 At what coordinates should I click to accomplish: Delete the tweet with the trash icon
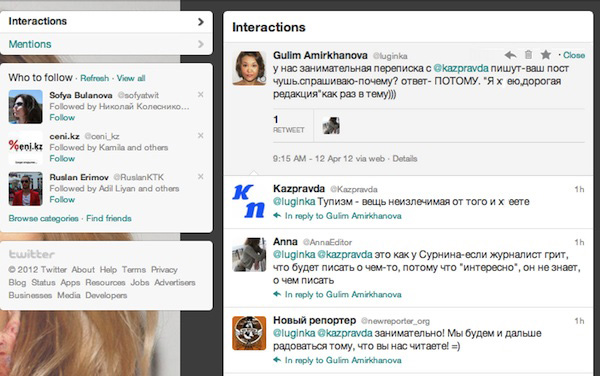528,55
